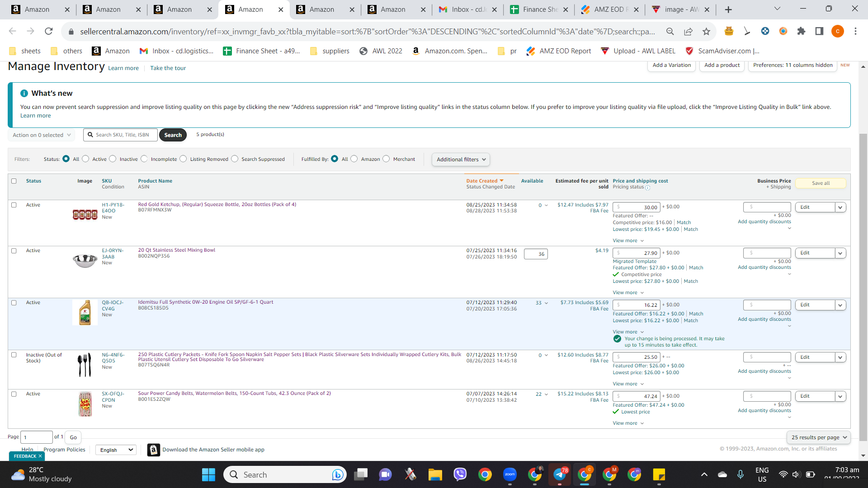Open the ScamAdviser.com bookmark
The image size is (868, 488).
point(722,51)
